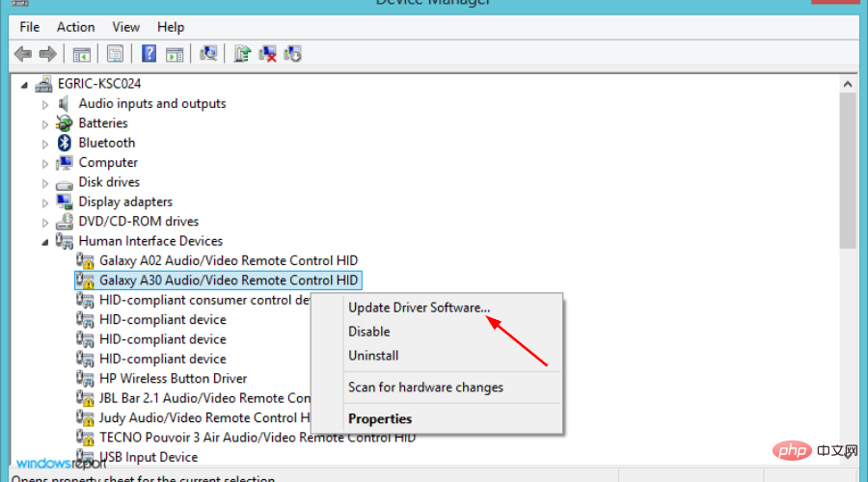
Task: Expand the DVD/CD-ROM drives category
Action: pyautogui.click(x=45, y=223)
